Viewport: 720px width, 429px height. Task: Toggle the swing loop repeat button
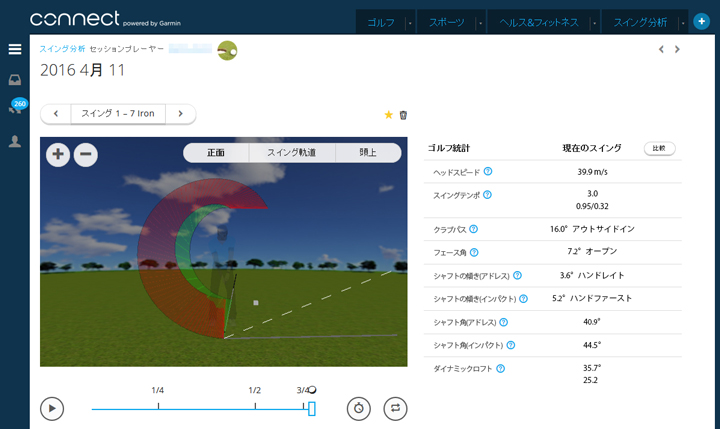point(396,408)
